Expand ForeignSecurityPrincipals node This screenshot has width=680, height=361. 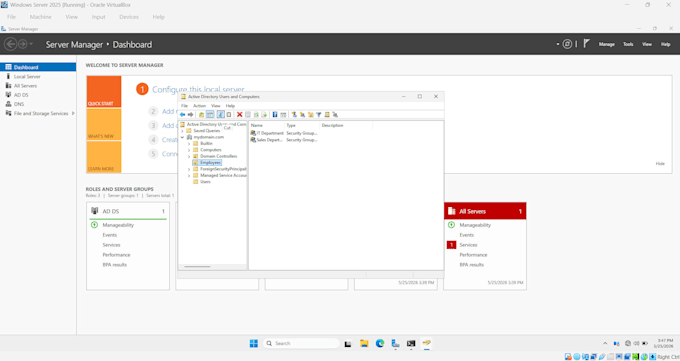pyautogui.click(x=189, y=169)
